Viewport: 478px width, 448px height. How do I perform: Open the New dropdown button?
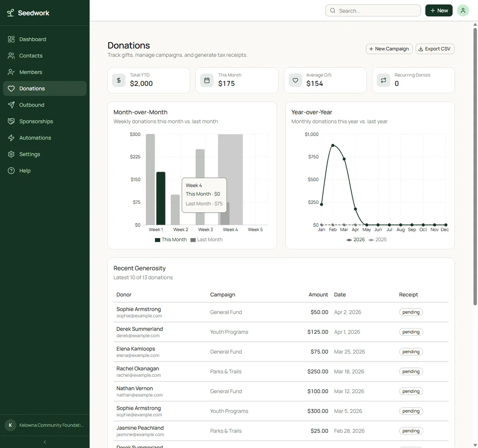[x=439, y=10]
